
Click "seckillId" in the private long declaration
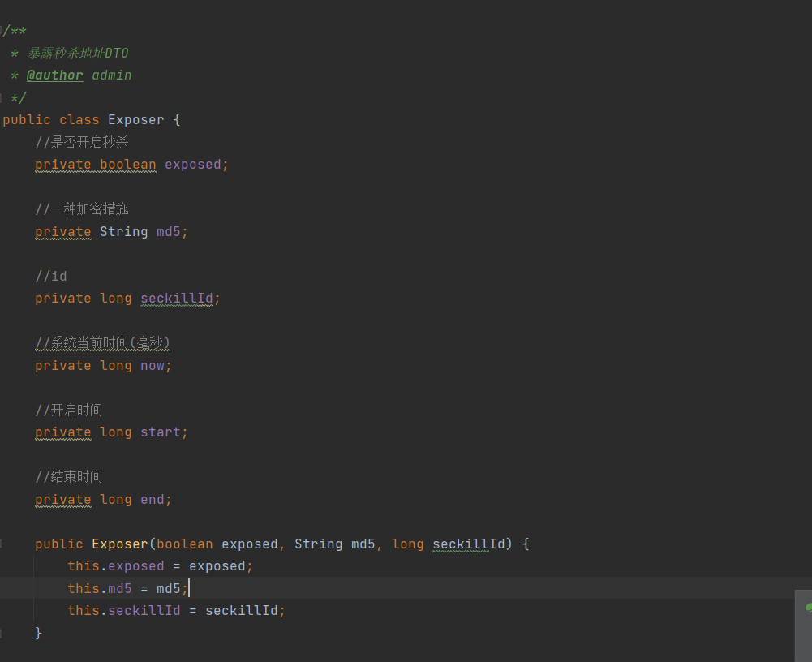point(177,299)
